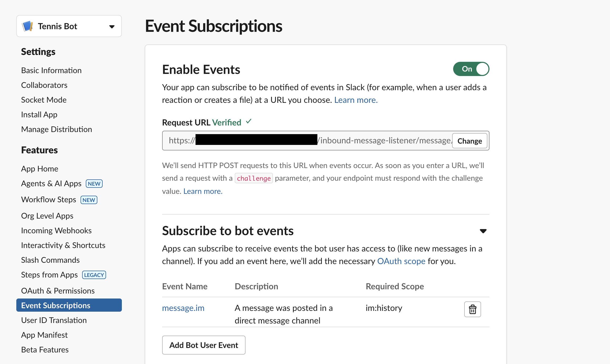Navigate to Socket Mode settings
The image size is (610, 364).
pyautogui.click(x=44, y=100)
